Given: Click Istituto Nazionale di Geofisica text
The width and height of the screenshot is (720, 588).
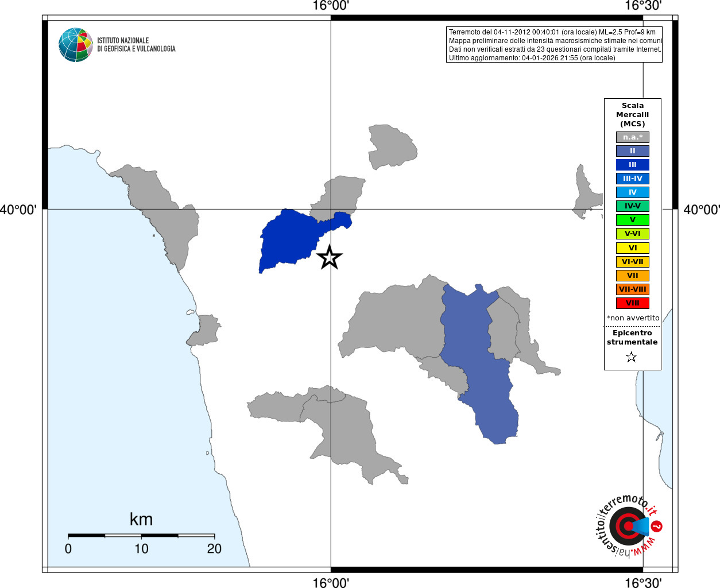Looking at the screenshot, I should [x=136, y=45].
